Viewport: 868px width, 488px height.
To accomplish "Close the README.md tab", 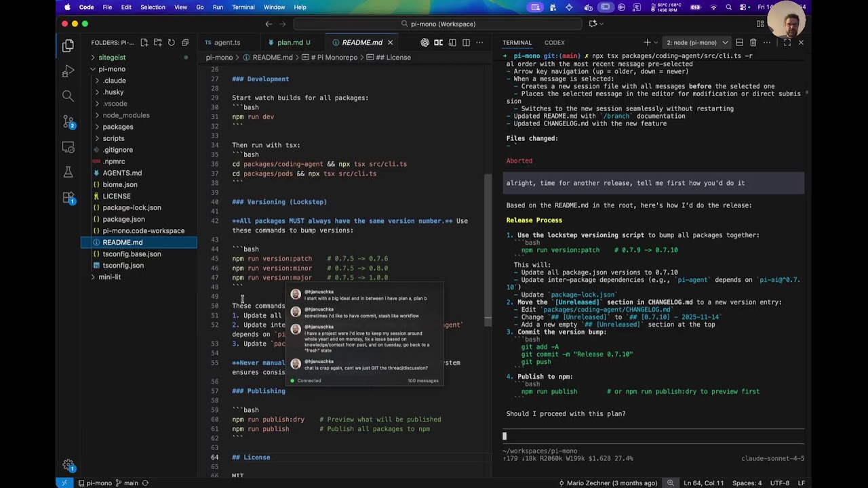I will (390, 43).
